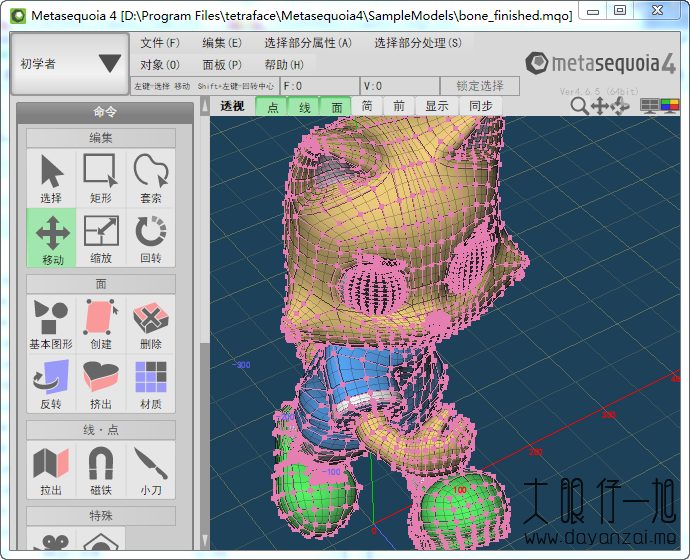The width and height of the screenshot is (690, 560).
Task: Open the 面板(P) menu
Action: point(222,65)
